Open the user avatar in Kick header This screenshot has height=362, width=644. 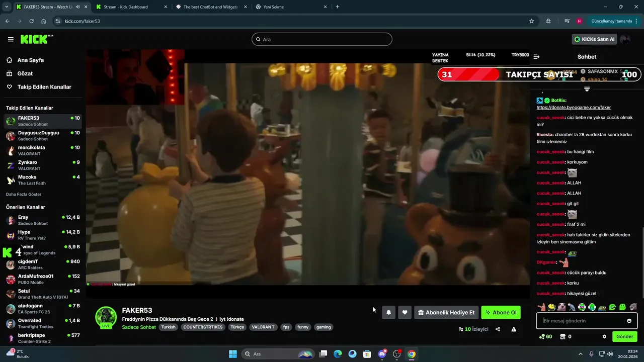[625, 39]
